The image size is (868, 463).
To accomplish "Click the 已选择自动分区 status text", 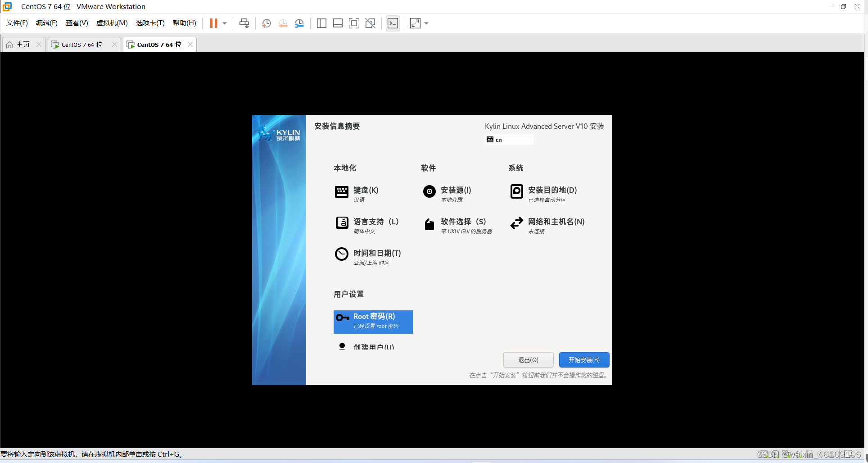I will (x=547, y=200).
